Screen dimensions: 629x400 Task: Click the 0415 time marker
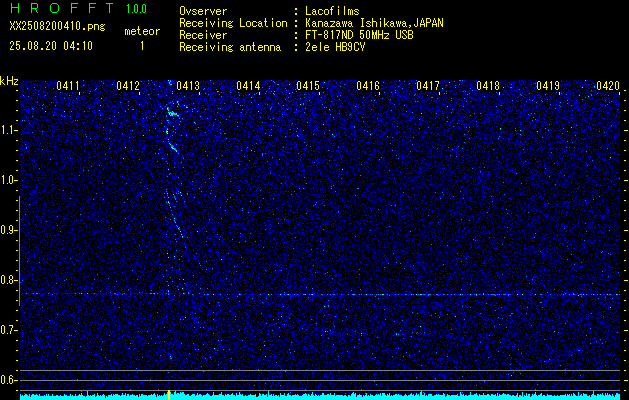(x=308, y=86)
